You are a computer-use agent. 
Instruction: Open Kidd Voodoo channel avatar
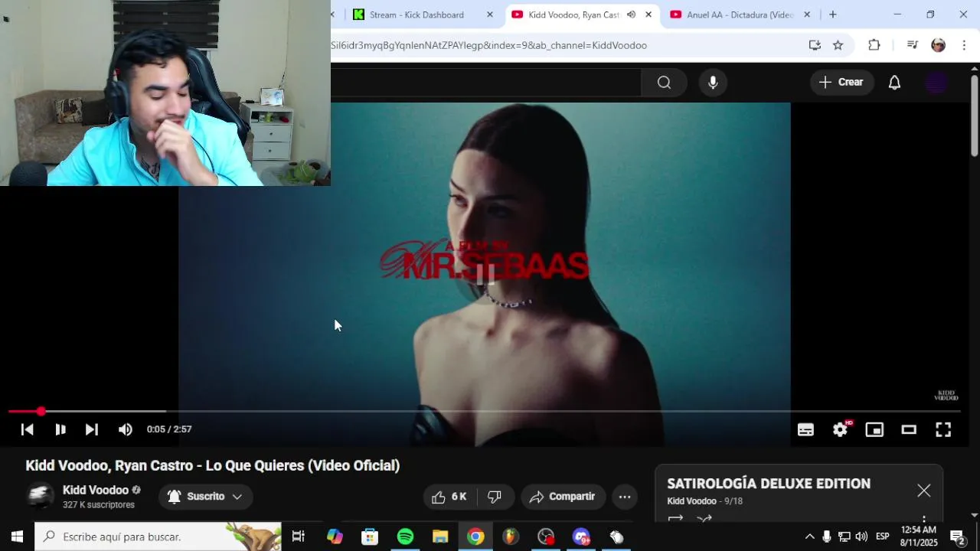(40, 496)
